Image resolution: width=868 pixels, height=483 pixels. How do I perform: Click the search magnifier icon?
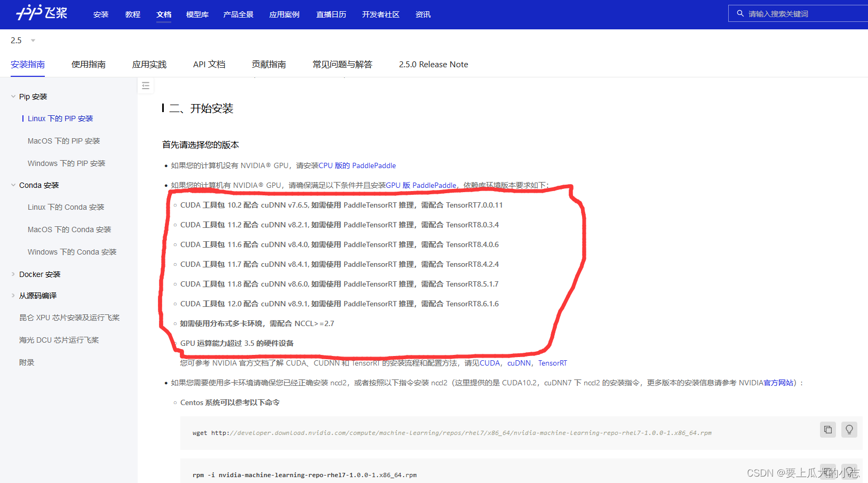pos(740,13)
